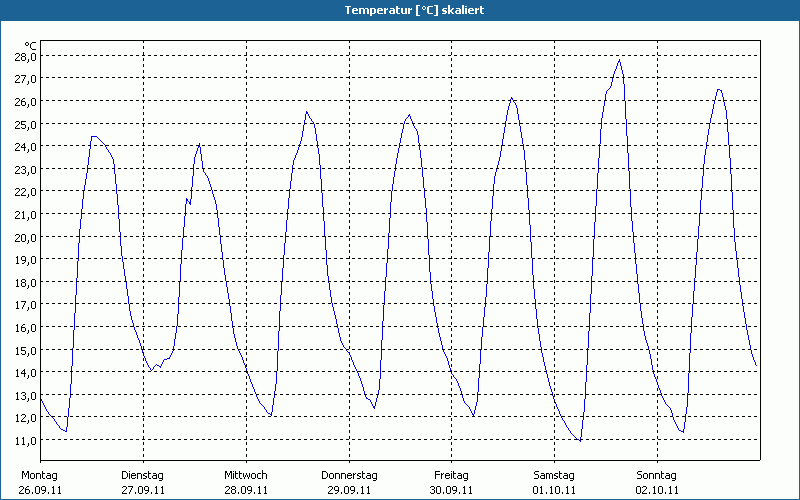Image resolution: width=800 pixels, height=500 pixels.
Task: Click the date 26.09.11
Action: tap(41, 490)
